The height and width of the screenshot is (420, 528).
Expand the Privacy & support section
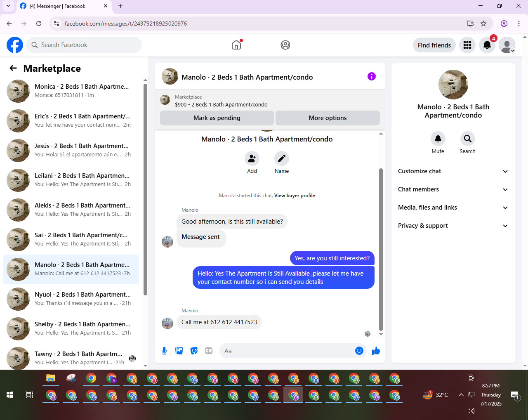(x=453, y=226)
